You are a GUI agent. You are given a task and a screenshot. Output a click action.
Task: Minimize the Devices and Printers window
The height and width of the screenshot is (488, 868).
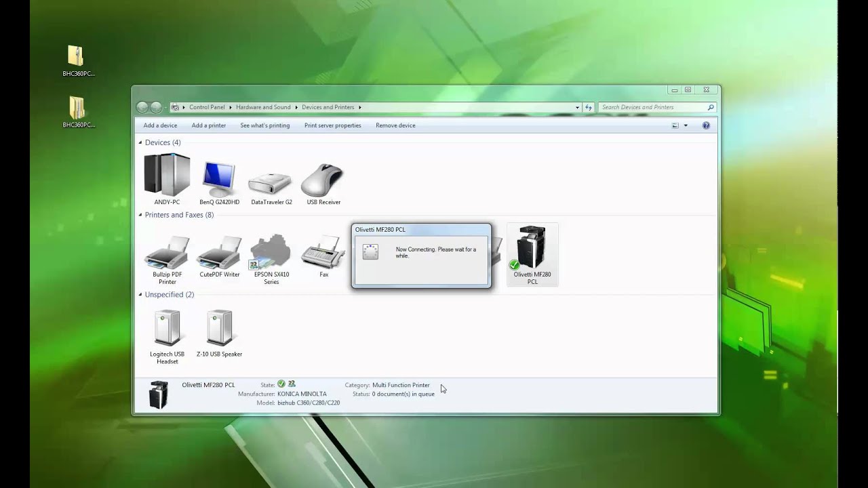pos(674,89)
